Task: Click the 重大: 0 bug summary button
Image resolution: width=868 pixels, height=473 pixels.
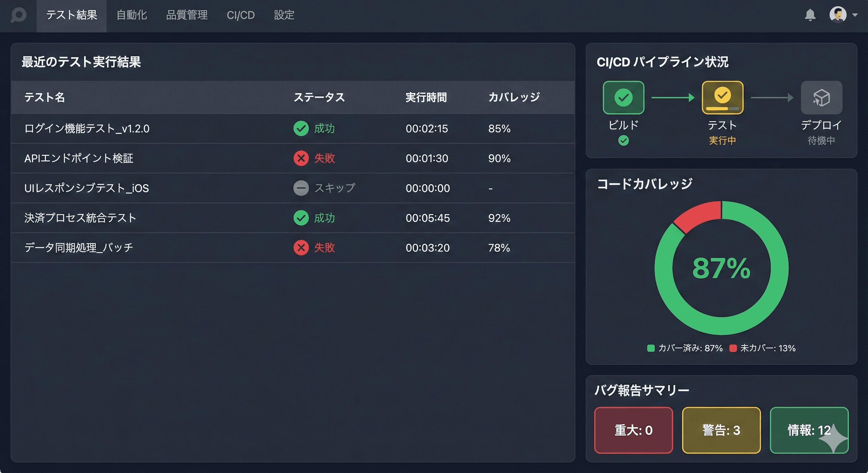Action: pyautogui.click(x=634, y=430)
